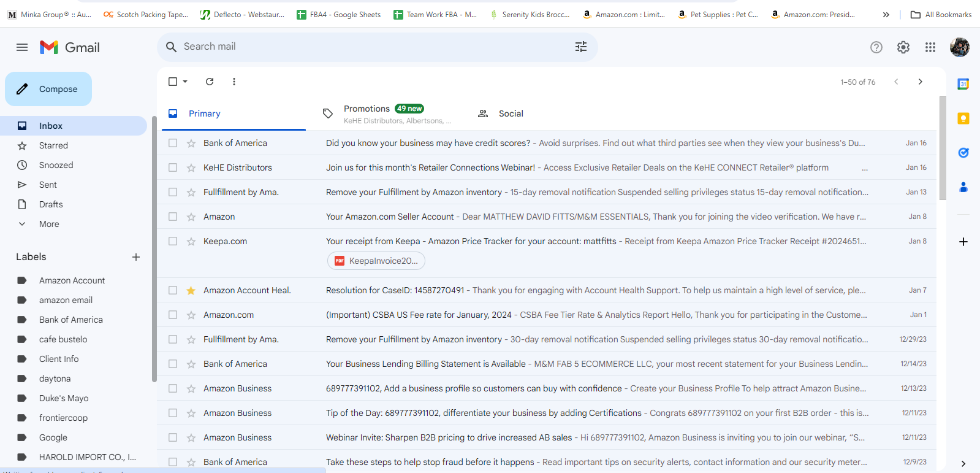Screen dimensions: 980x473
Task: Hide the side panel arrow
Action: (963, 464)
